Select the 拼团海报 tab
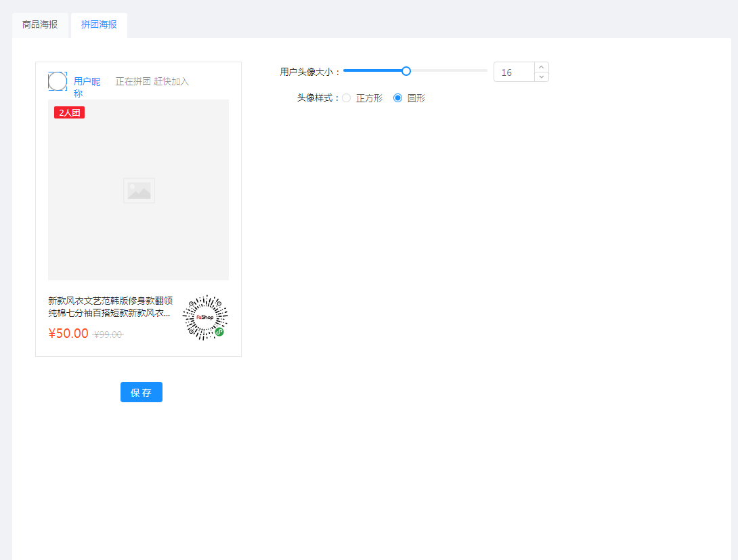Screen dimensions: 738x560 pyautogui.click(x=98, y=25)
